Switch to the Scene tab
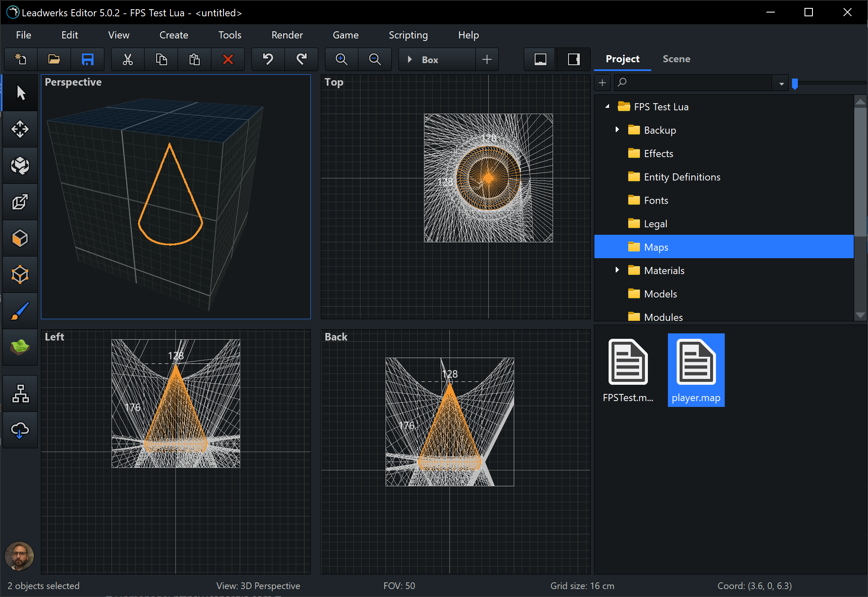This screenshot has height=597, width=868. click(676, 59)
